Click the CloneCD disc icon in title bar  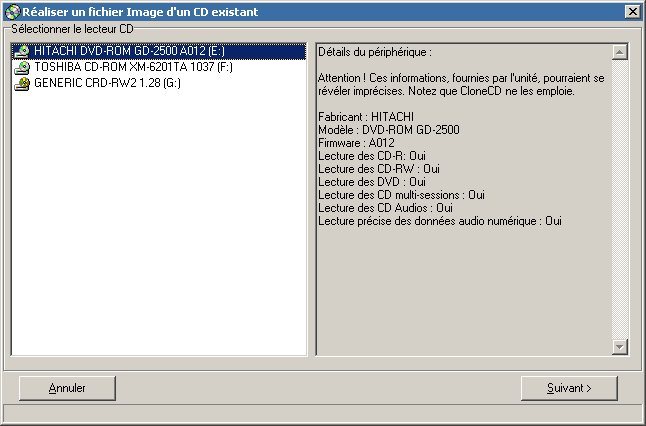12,12
